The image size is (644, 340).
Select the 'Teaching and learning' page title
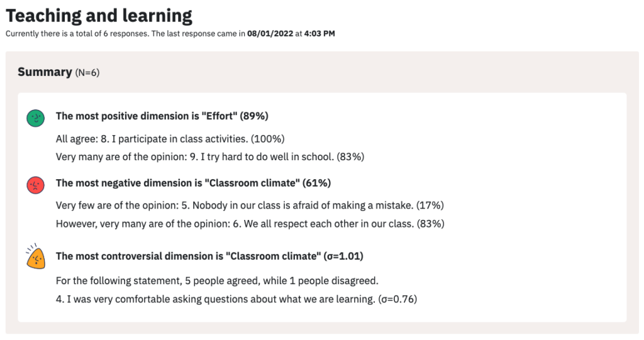[x=99, y=16]
